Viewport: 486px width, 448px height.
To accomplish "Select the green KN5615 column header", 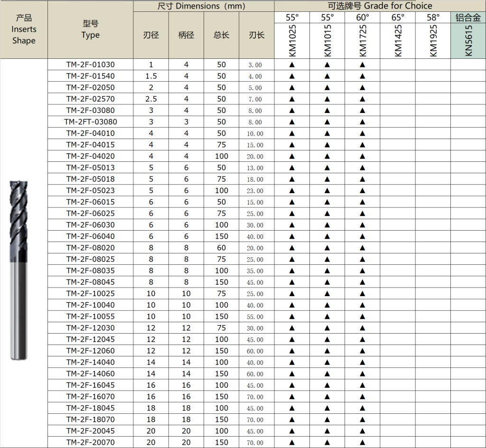I will click(x=468, y=41).
